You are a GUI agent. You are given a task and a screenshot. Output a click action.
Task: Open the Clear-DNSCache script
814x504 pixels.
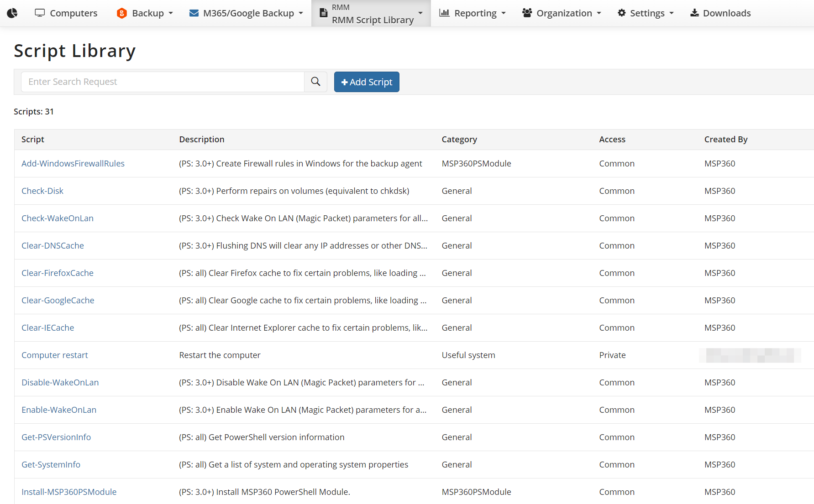53,245
